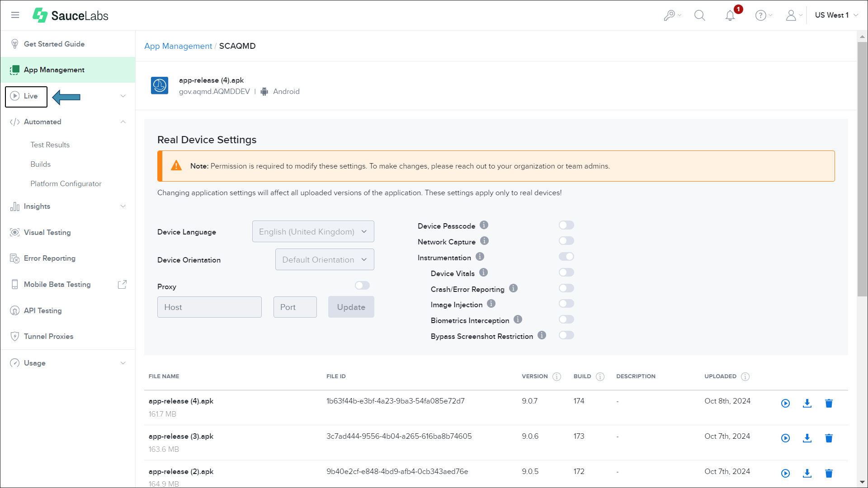Image resolution: width=868 pixels, height=488 pixels.
Task: Collapse the Automated sidebar section
Action: point(123,122)
